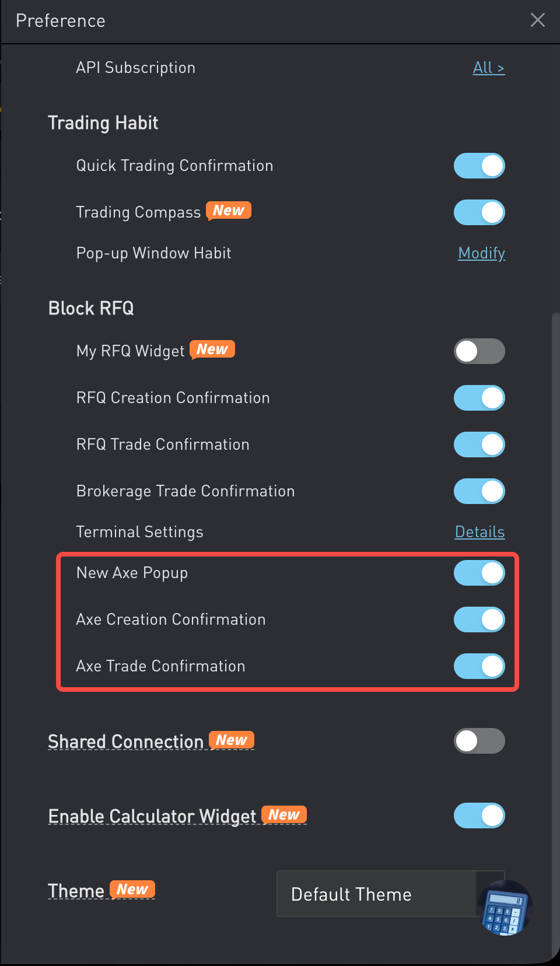Toggle RFQ Creation Confirmation off
The height and width of the screenshot is (966, 560).
pos(479,398)
